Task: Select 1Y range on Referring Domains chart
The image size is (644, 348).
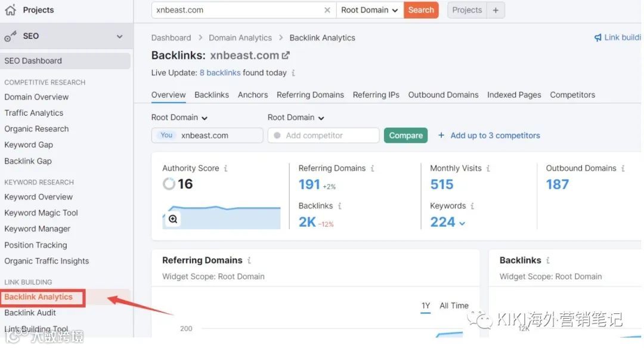Action: click(426, 306)
